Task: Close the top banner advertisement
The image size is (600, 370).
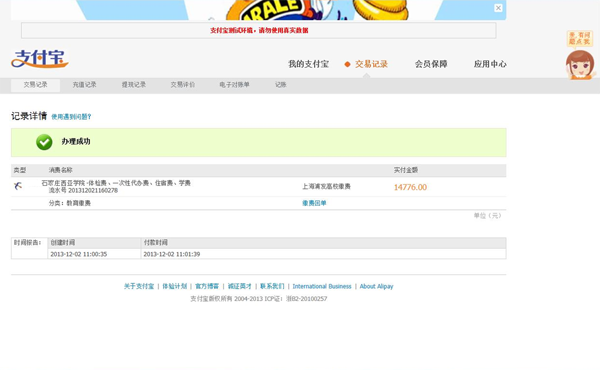Action: point(498,8)
